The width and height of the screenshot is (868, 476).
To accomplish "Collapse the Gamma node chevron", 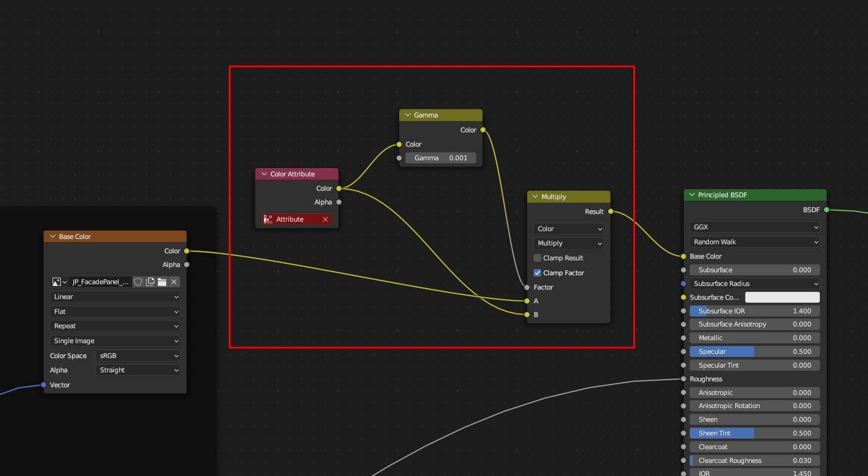I will pyautogui.click(x=407, y=115).
